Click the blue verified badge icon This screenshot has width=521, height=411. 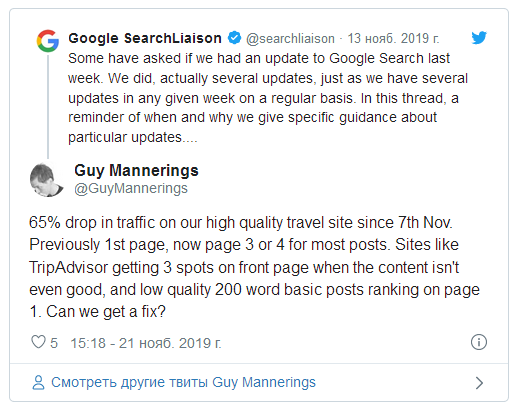click(234, 38)
